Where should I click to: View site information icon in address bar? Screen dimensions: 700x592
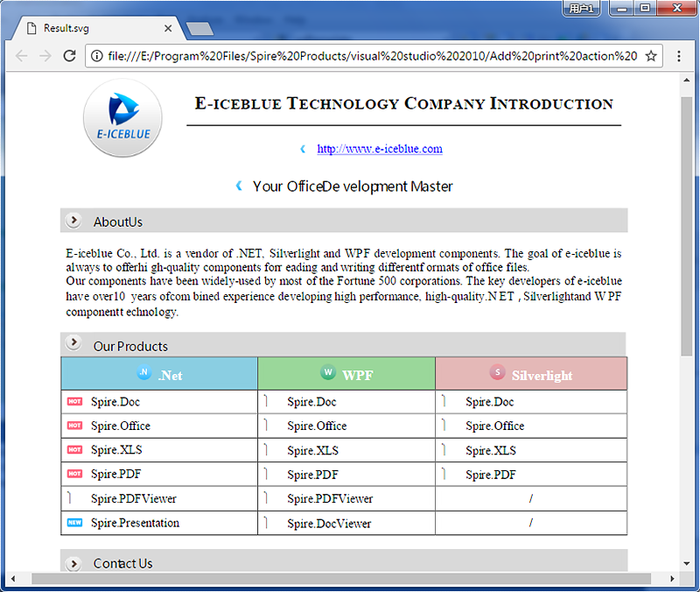click(x=96, y=56)
